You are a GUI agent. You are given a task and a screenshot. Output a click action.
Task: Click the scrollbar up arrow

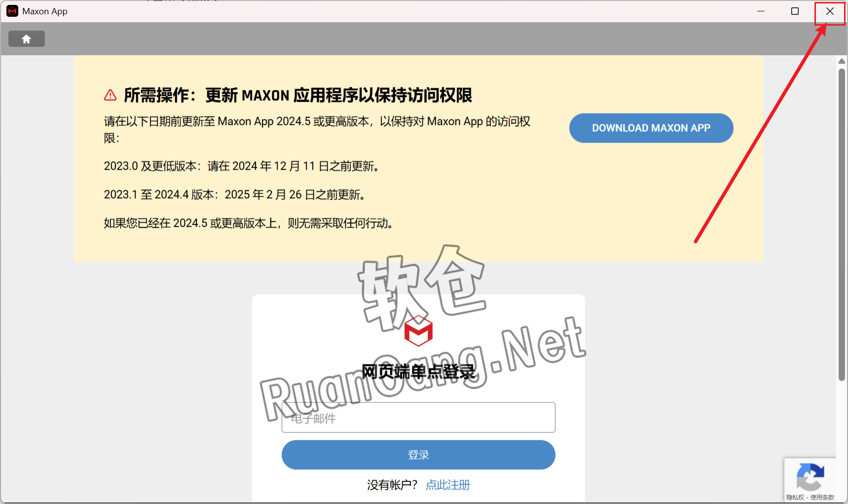point(842,61)
